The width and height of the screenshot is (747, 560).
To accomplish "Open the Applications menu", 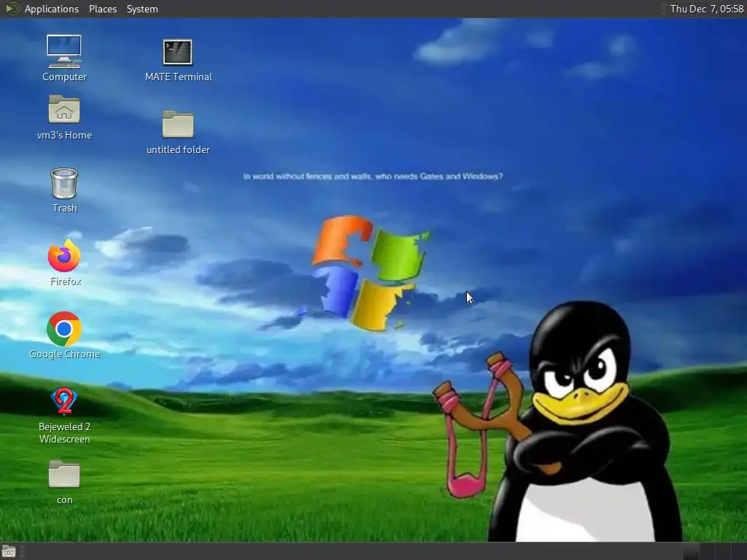I will point(52,9).
